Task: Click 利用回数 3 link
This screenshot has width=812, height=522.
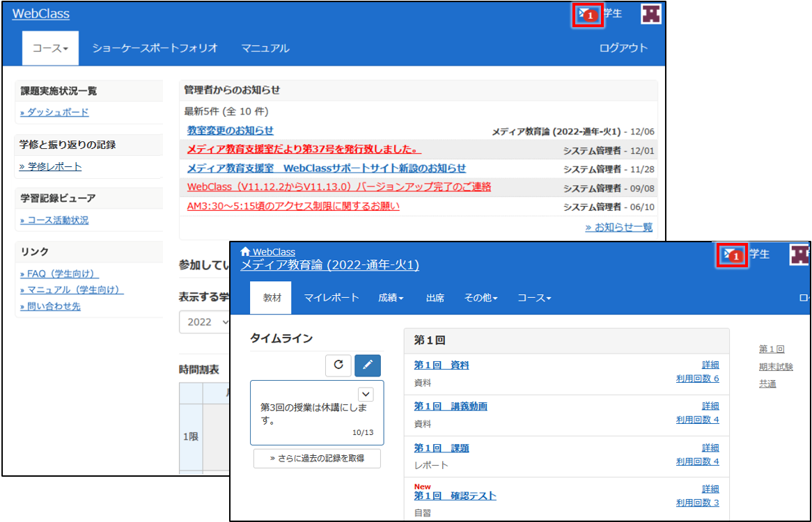Action: pos(697,503)
